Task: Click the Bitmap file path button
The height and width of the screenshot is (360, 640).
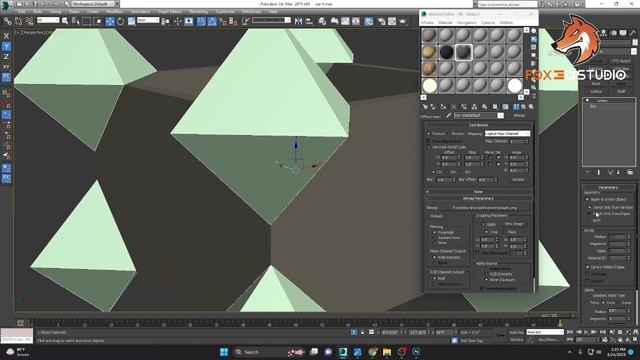Action: [484, 208]
